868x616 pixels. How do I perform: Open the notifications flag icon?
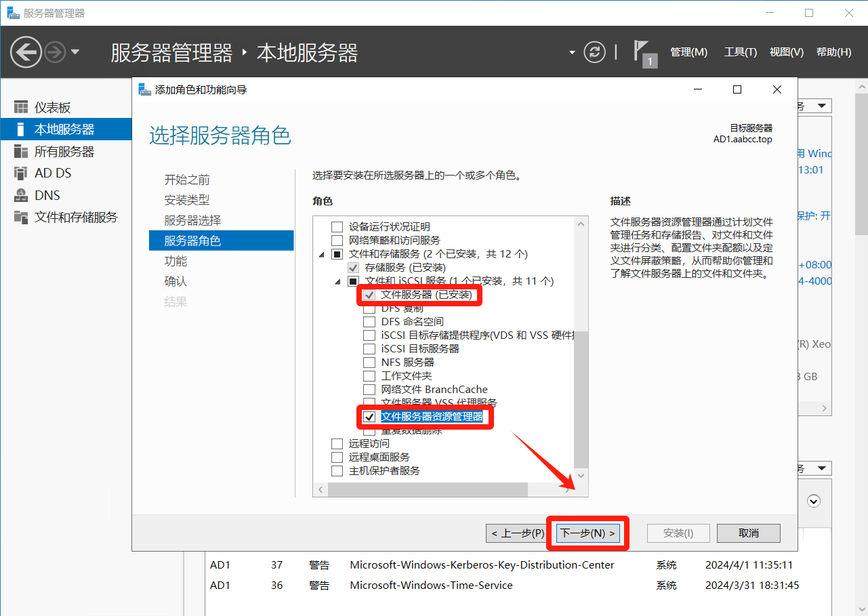point(641,52)
